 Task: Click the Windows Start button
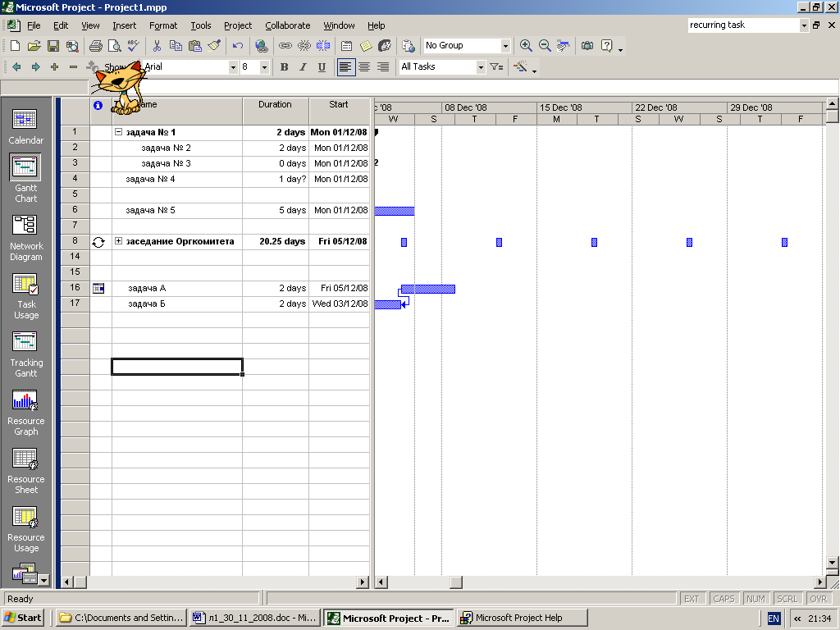pos(22,618)
